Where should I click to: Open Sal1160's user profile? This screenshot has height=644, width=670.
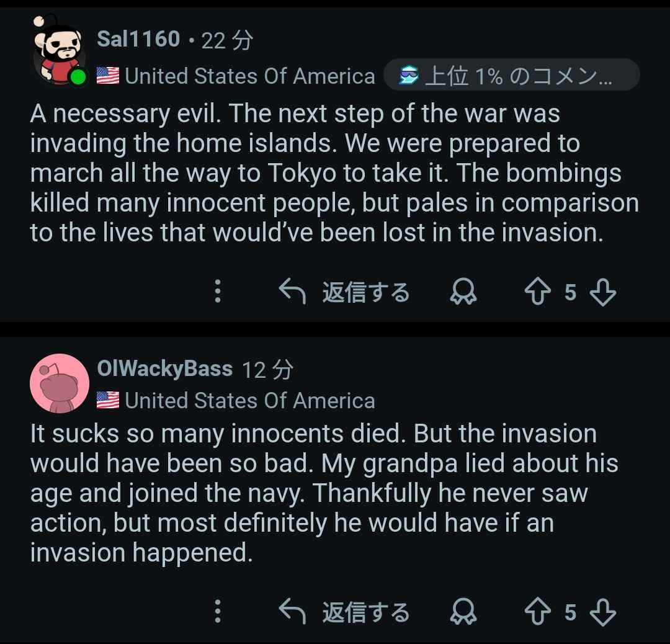click(x=138, y=40)
